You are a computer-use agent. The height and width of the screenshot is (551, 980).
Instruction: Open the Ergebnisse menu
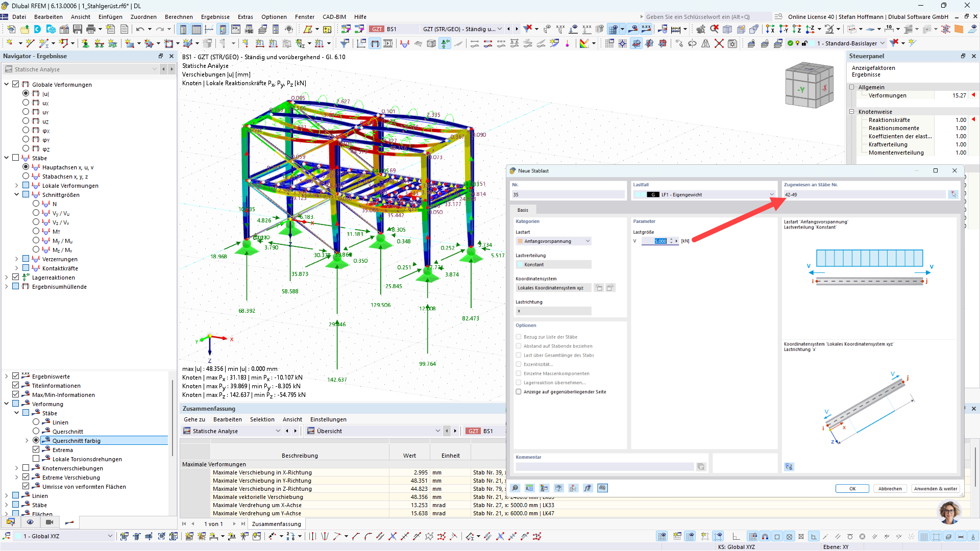point(215,17)
